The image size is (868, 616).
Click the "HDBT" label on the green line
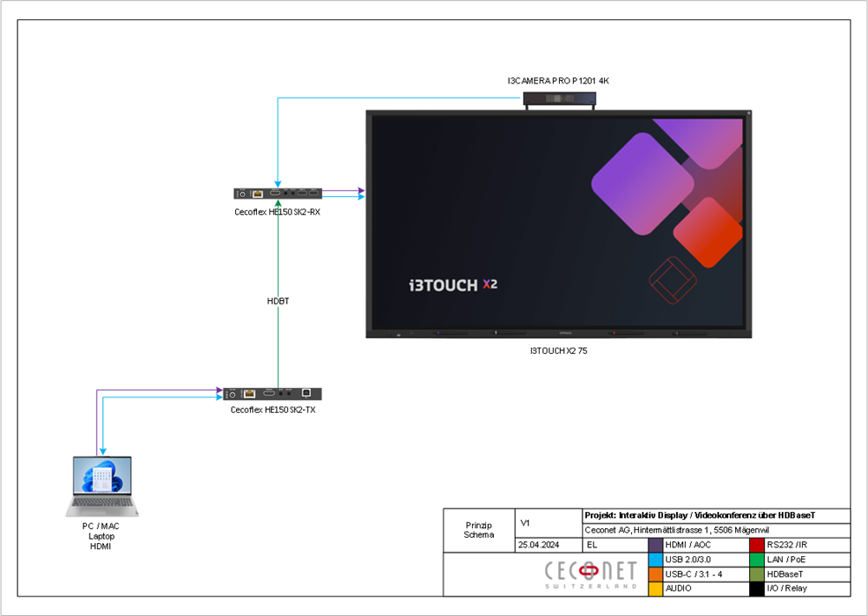[x=278, y=301]
